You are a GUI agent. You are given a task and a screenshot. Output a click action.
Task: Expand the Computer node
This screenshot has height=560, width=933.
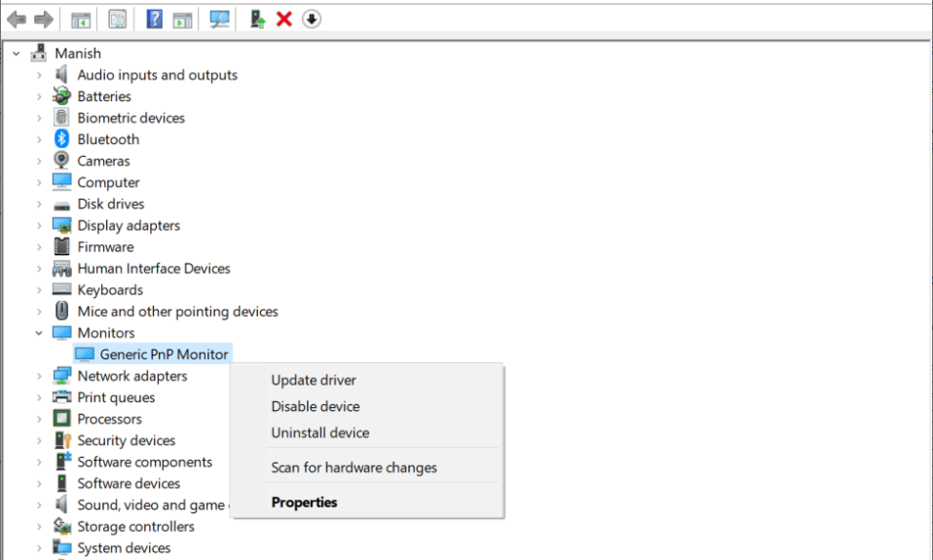pyautogui.click(x=39, y=183)
